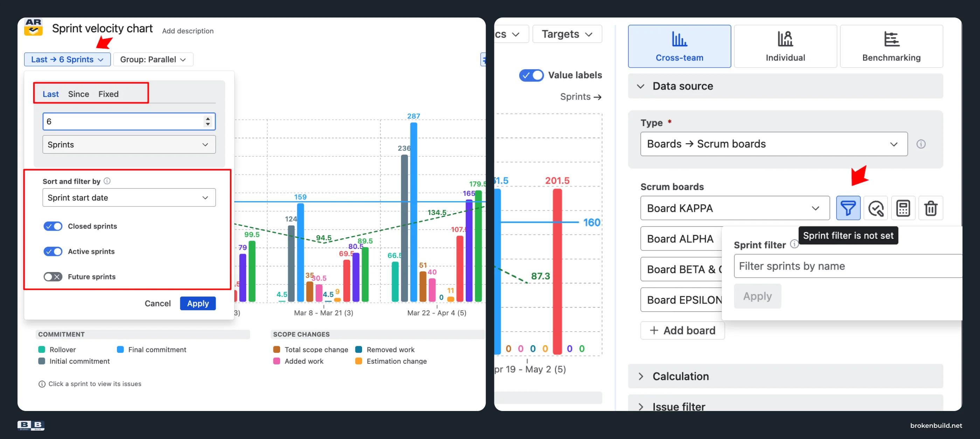Switch to Cross-team tab
Image resolution: width=980 pixels, height=439 pixels.
click(x=679, y=47)
